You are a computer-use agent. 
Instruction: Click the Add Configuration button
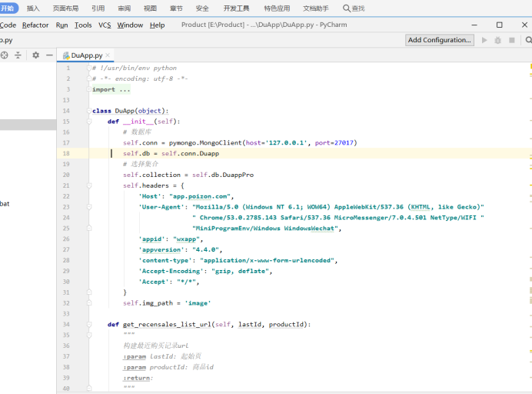click(439, 40)
